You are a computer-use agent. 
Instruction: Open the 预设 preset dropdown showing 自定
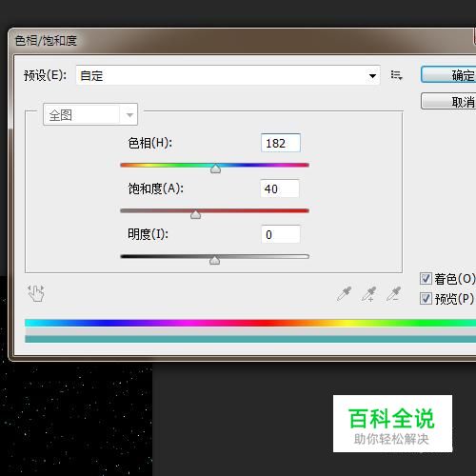point(228,75)
